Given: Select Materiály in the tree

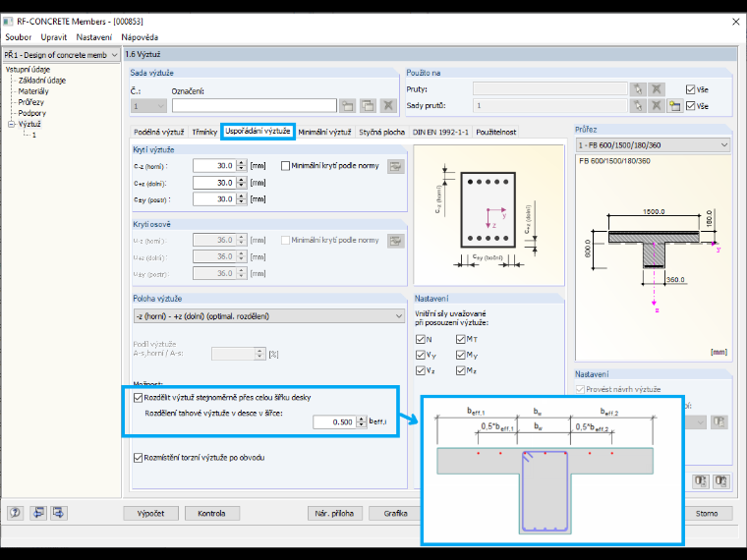Looking at the screenshot, I should point(33,91).
